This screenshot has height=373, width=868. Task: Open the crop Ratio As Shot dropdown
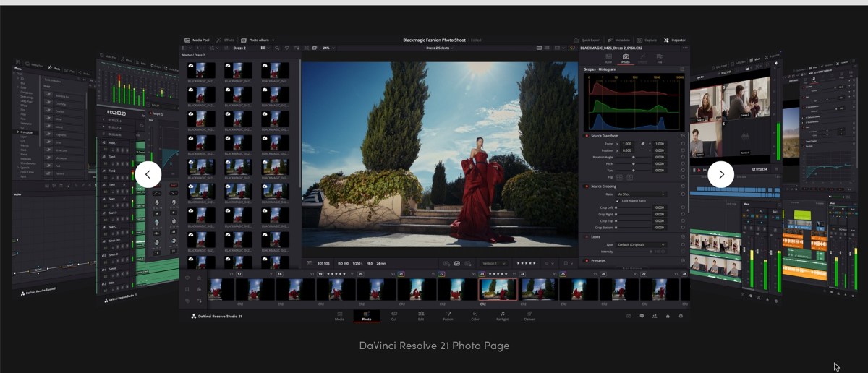pos(641,194)
